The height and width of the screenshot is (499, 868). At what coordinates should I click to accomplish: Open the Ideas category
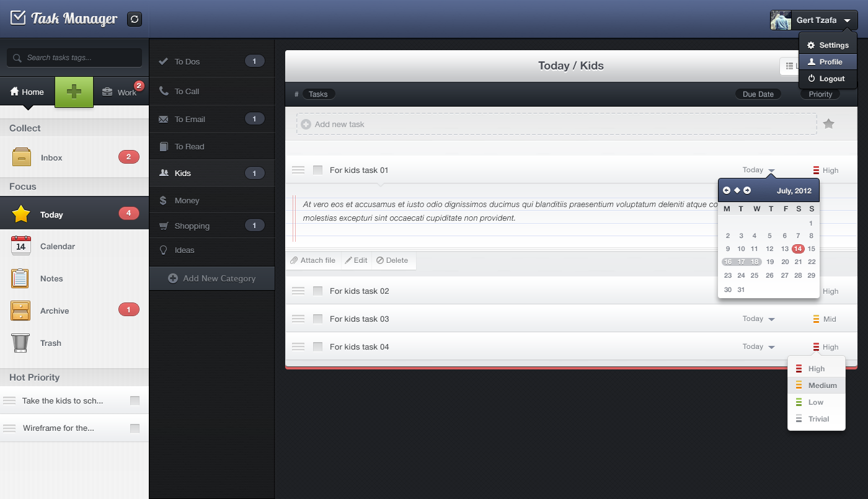pos(212,250)
